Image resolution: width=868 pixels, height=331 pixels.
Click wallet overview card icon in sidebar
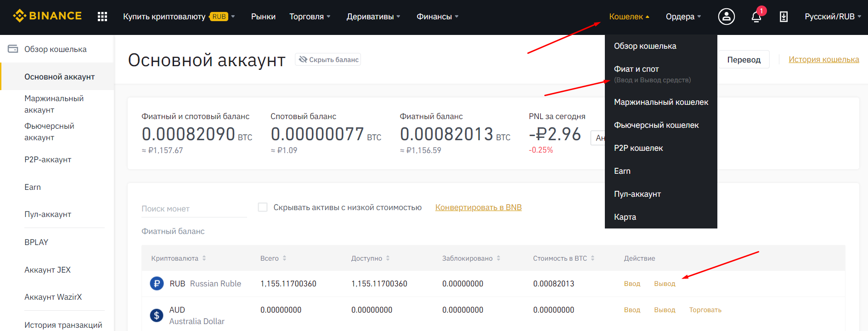[x=13, y=49]
